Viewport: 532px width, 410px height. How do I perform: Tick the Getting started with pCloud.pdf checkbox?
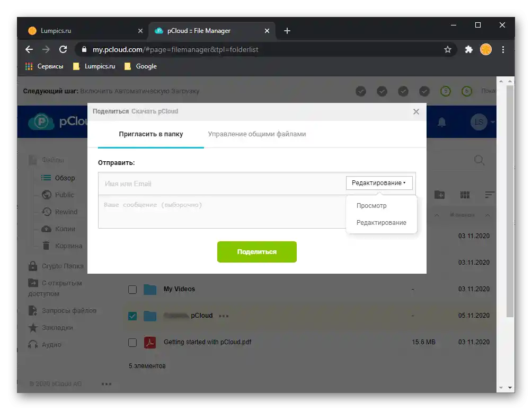click(132, 343)
